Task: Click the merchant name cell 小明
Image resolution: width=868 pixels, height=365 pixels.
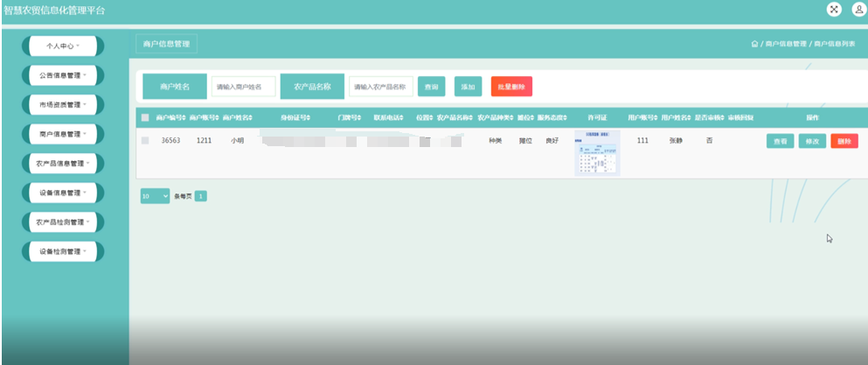Action: (x=238, y=141)
